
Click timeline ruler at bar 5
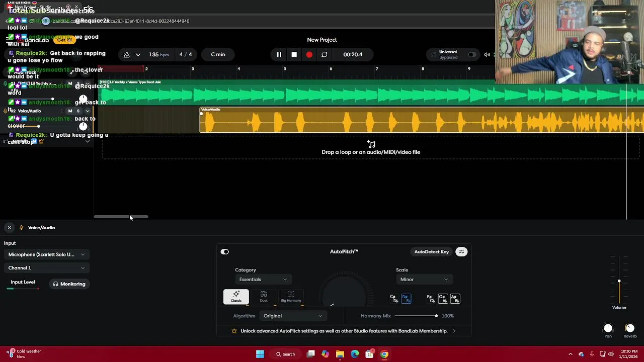(x=284, y=69)
